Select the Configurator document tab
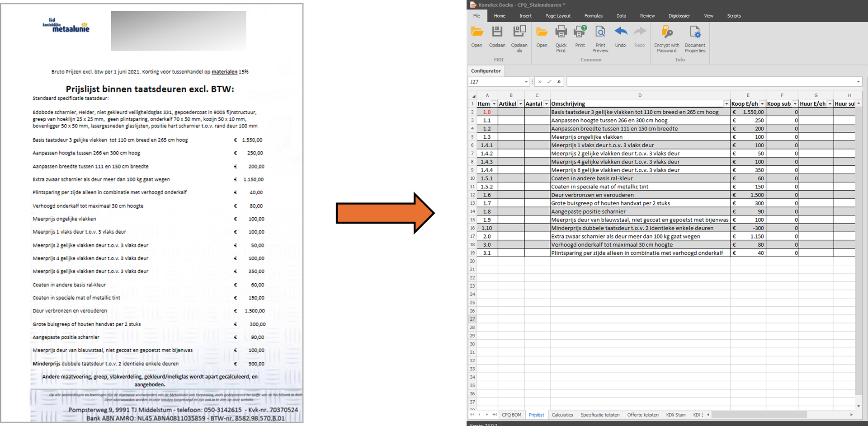This screenshot has height=426, width=868. point(486,71)
